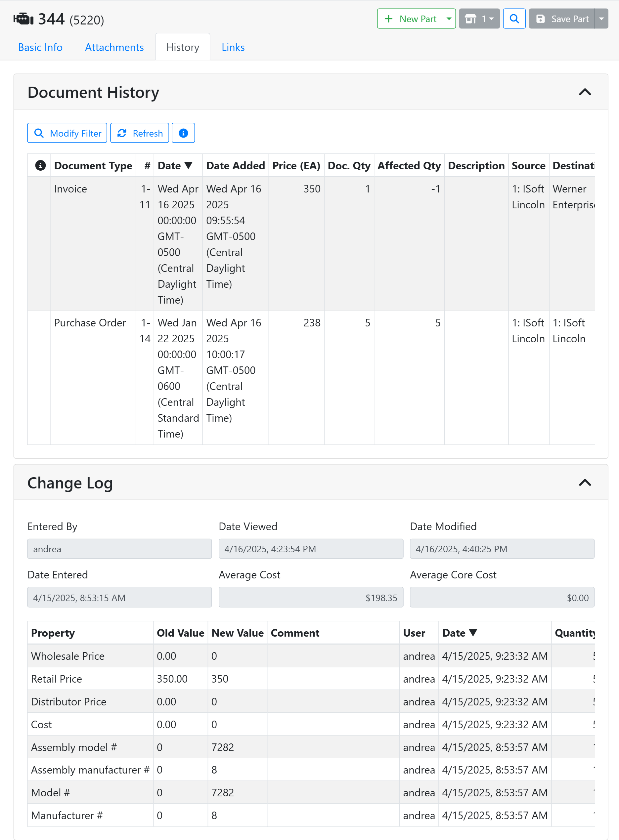Sort Document History by Date column
The image size is (619, 840).
pos(175,166)
